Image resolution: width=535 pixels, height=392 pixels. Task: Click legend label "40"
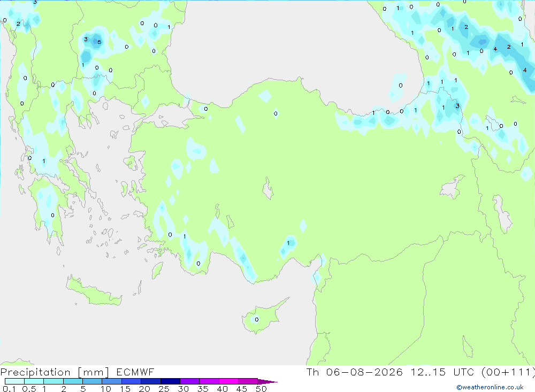223,389
